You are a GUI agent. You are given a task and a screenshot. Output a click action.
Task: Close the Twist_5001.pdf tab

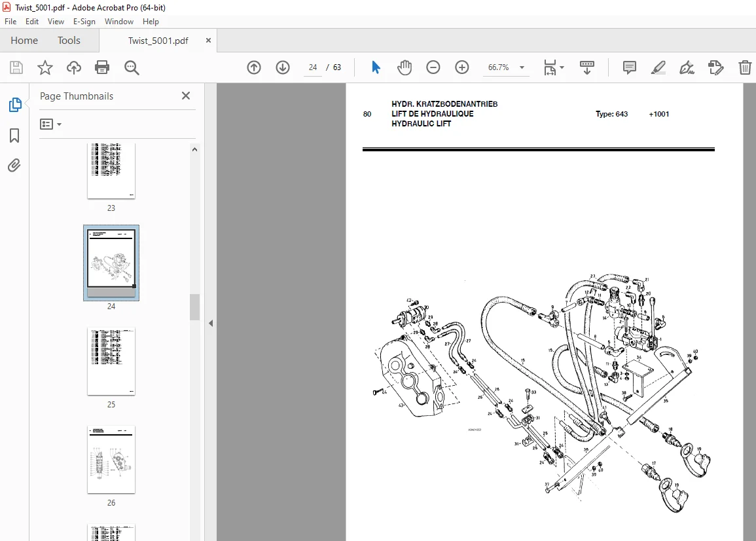pos(208,41)
